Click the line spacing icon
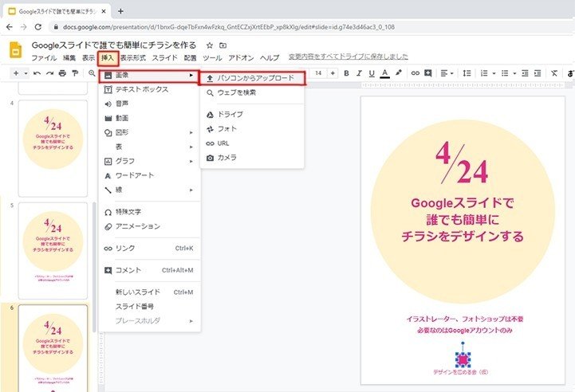The height and width of the screenshot is (392, 575). (x=467, y=73)
